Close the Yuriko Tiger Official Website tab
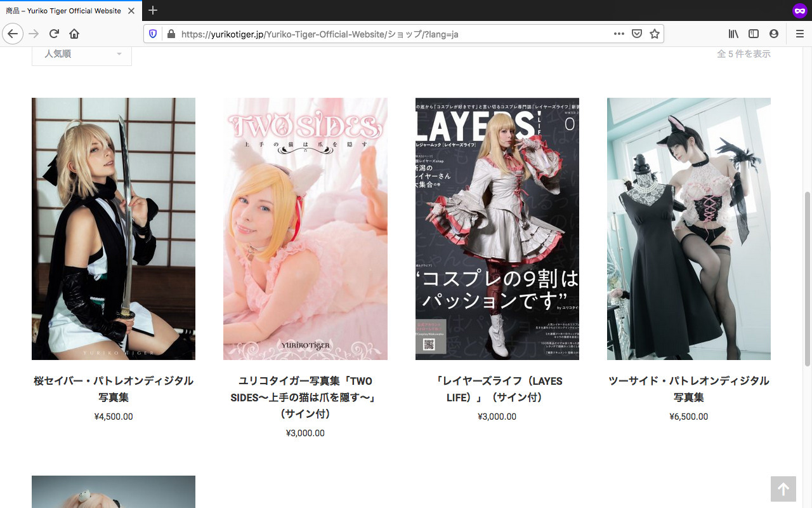Viewport: 812px width, 508px height. pos(131,11)
